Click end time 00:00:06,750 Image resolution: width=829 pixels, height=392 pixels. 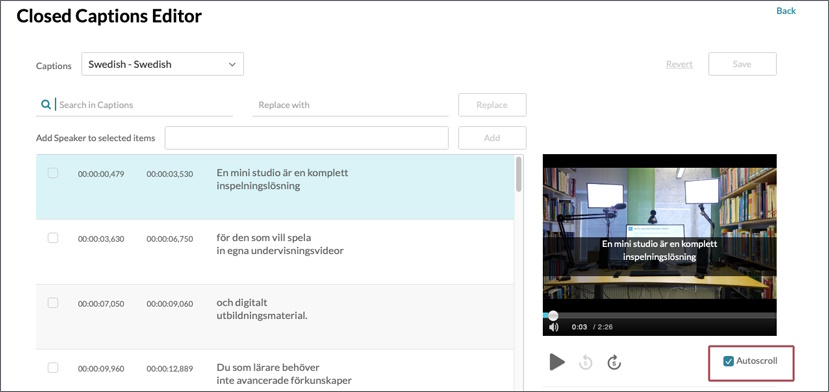pos(170,239)
